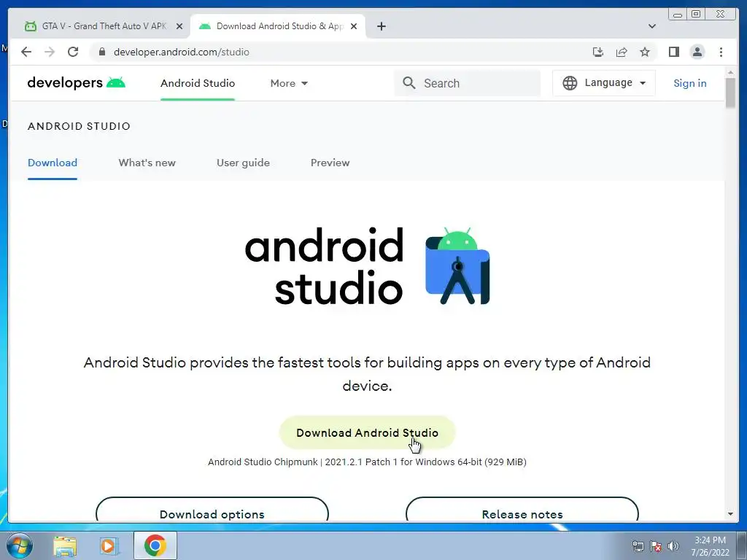The image size is (747, 560).
Task: Click the taskbar clock showing 3:24 PM
Action: point(710,546)
